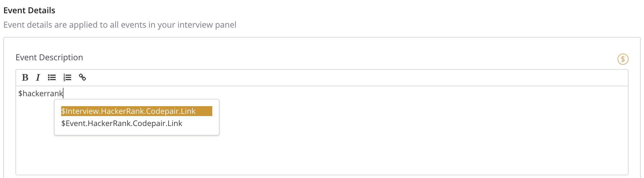Image resolution: width=644 pixels, height=178 pixels.
Task: Insert a bulleted list
Action: pyautogui.click(x=52, y=77)
